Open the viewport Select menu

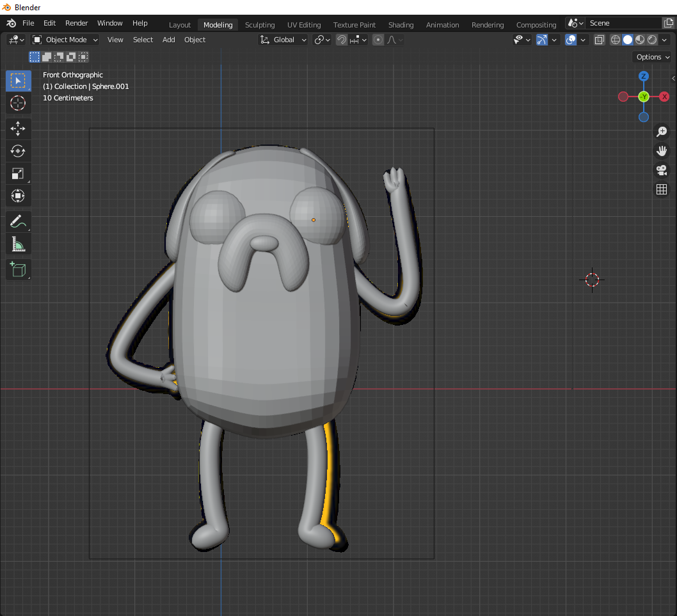tap(143, 40)
